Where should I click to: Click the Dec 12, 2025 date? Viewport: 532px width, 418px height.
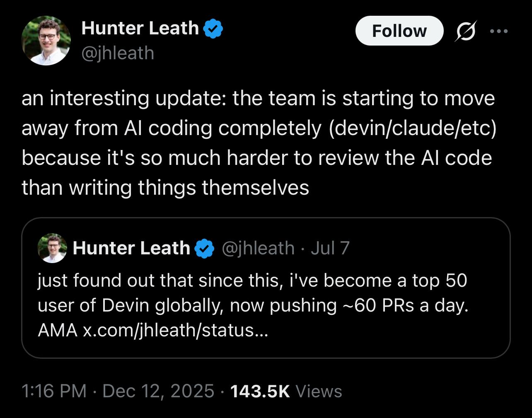[158, 391]
